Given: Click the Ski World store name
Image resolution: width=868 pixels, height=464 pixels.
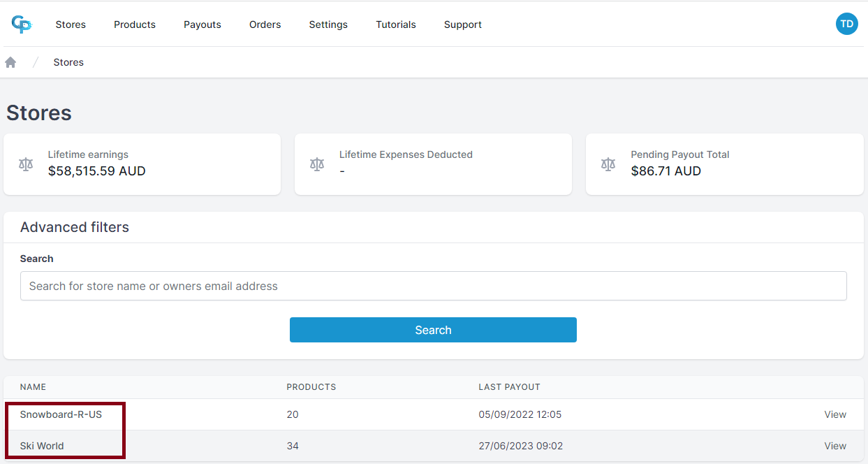Looking at the screenshot, I should pyautogui.click(x=42, y=446).
